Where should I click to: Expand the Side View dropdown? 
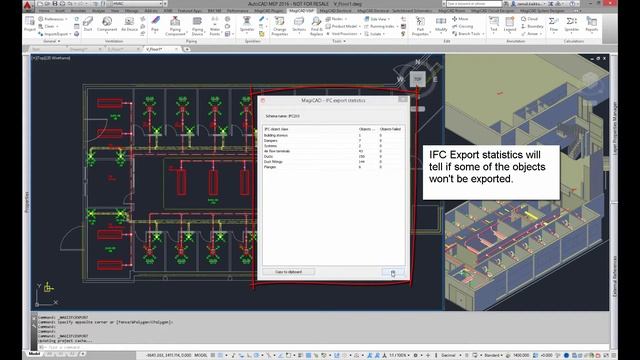377,19
